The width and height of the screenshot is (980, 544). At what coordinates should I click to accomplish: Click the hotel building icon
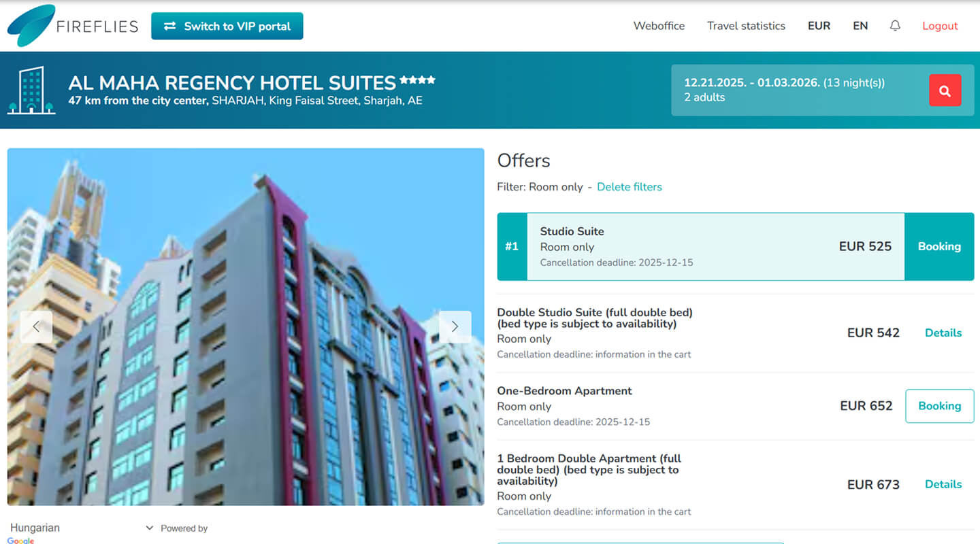point(31,90)
